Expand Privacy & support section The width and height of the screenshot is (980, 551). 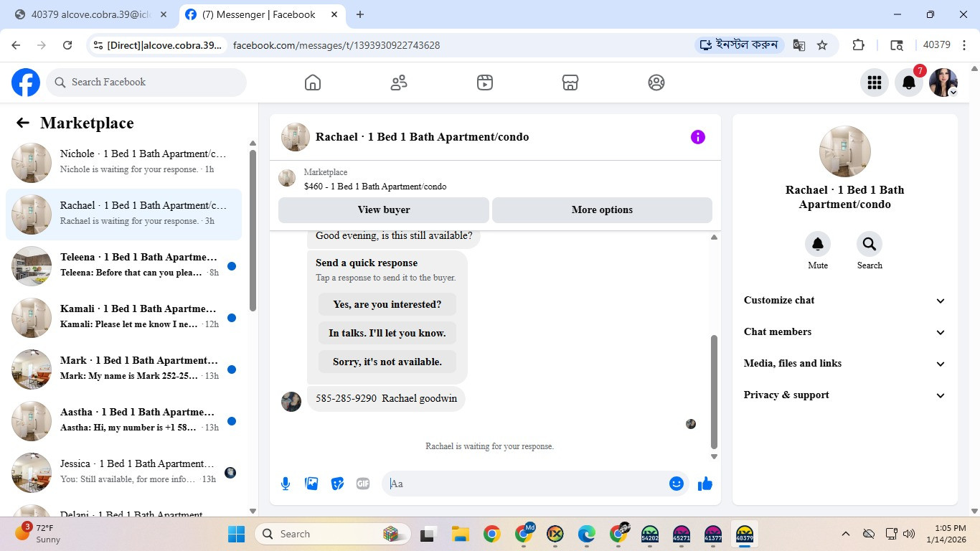click(x=844, y=395)
